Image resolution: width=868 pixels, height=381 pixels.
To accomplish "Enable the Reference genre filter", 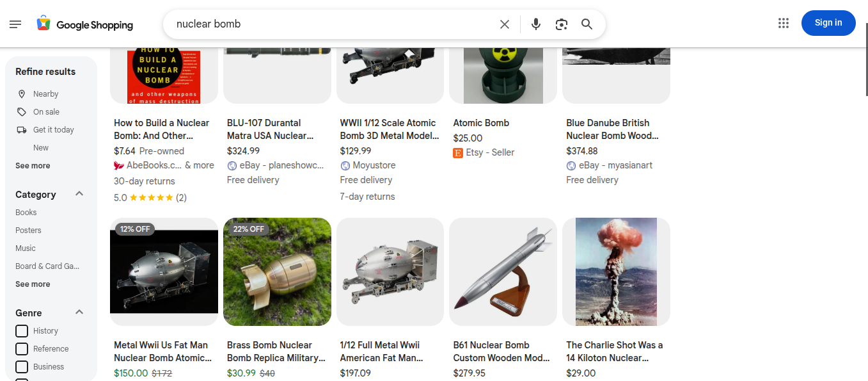I will pyautogui.click(x=22, y=349).
